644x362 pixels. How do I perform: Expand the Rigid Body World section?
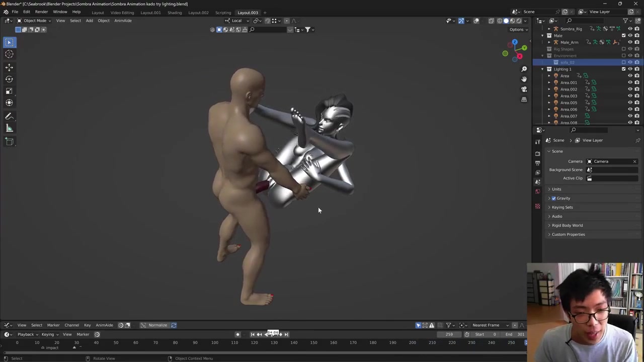[x=567, y=225]
